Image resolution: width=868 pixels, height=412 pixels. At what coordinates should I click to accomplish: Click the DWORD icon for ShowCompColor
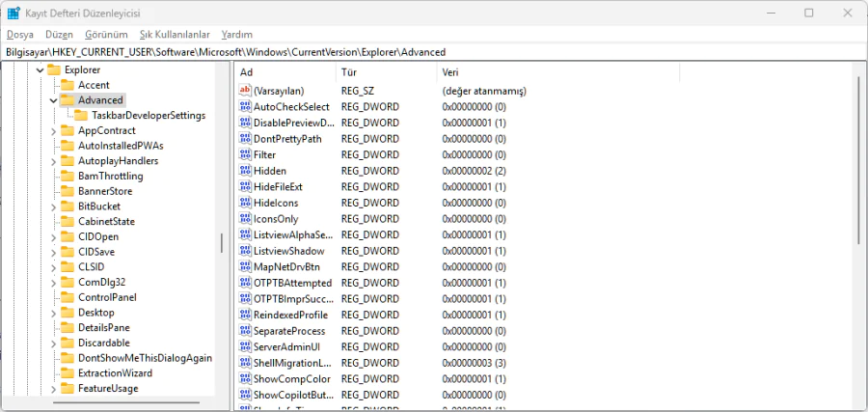click(x=244, y=379)
